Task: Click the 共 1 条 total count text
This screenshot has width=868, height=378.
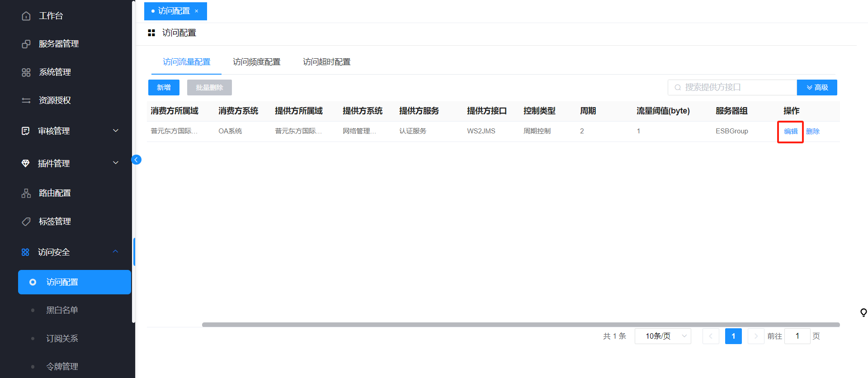Action: pyautogui.click(x=614, y=336)
